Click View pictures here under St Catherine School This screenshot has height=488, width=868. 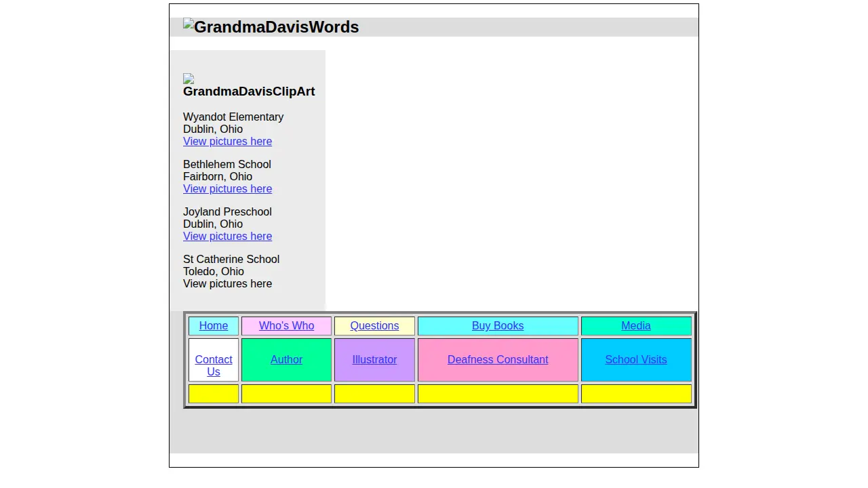click(x=227, y=284)
